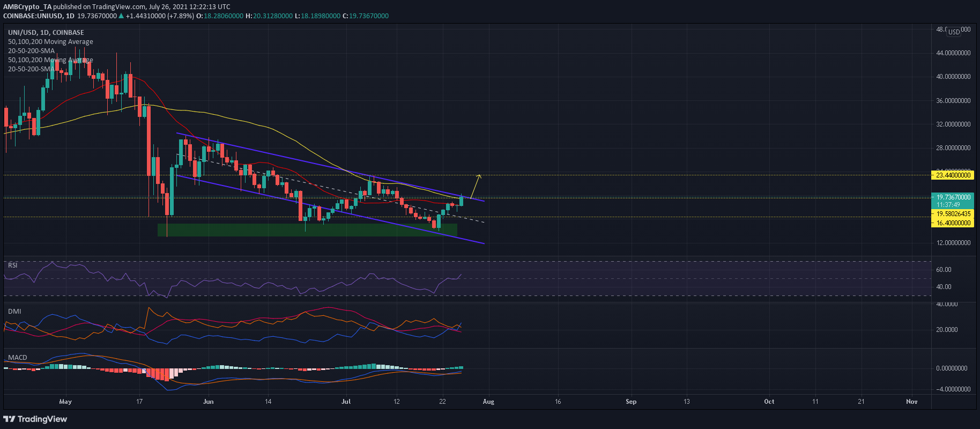Click the Oct label on time axis
This screenshot has width=980, height=429.
769,402
